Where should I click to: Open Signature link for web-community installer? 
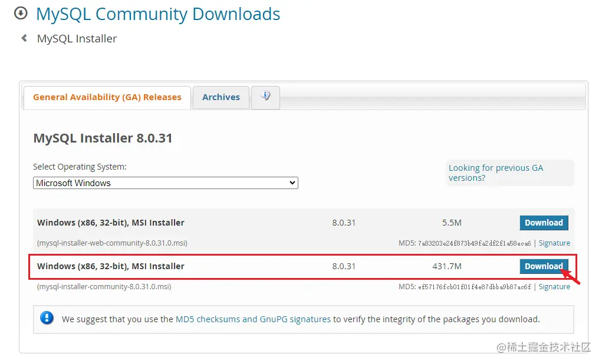pyautogui.click(x=554, y=243)
